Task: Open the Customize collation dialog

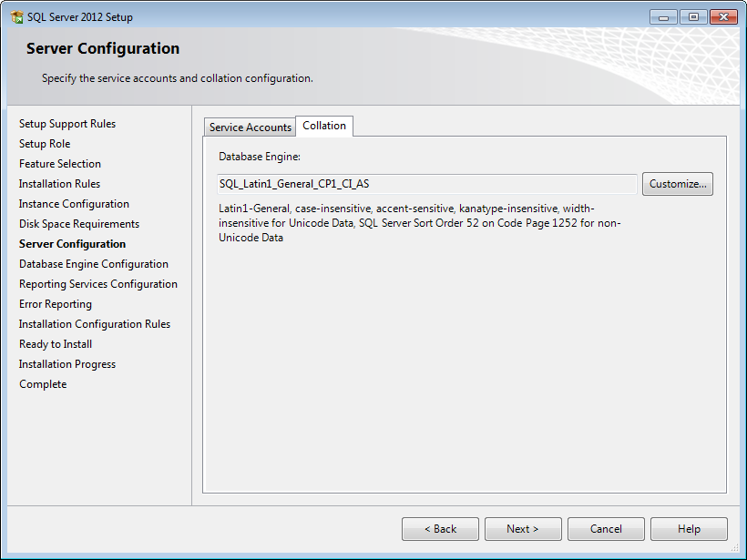Action: pyautogui.click(x=678, y=184)
